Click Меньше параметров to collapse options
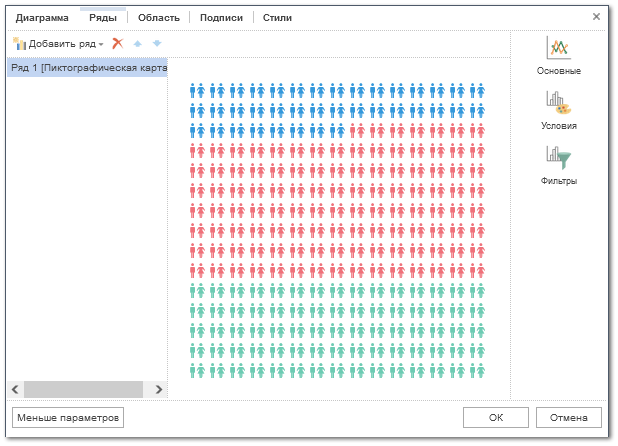This screenshot has height=446, width=618. pos(67,417)
